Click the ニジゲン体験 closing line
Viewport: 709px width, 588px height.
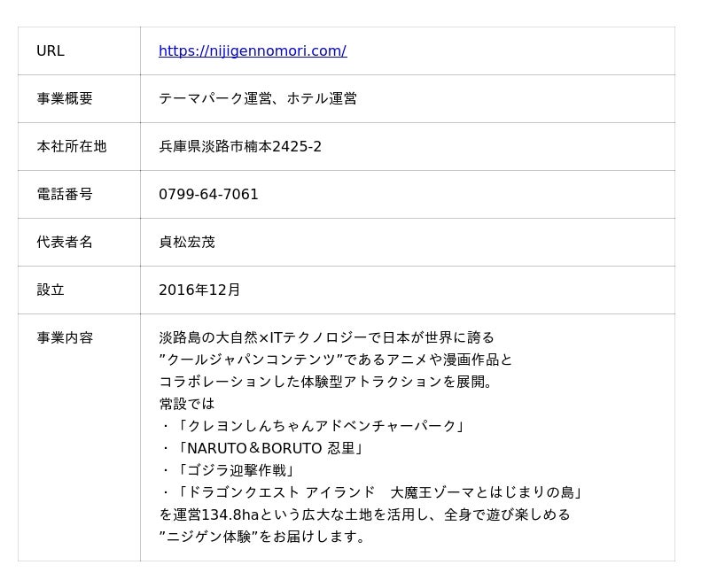[263, 537]
